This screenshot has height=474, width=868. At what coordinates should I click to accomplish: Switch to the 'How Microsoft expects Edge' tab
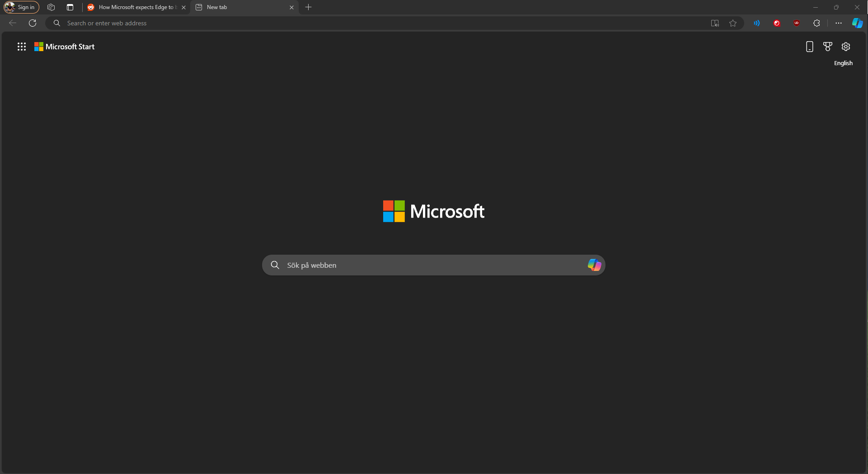click(137, 7)
